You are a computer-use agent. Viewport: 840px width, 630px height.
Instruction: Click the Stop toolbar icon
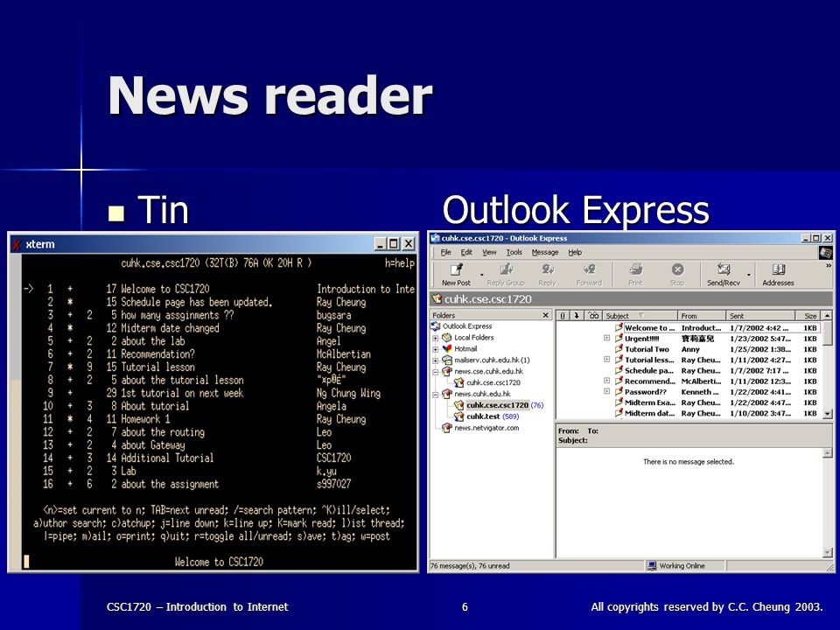677,269
